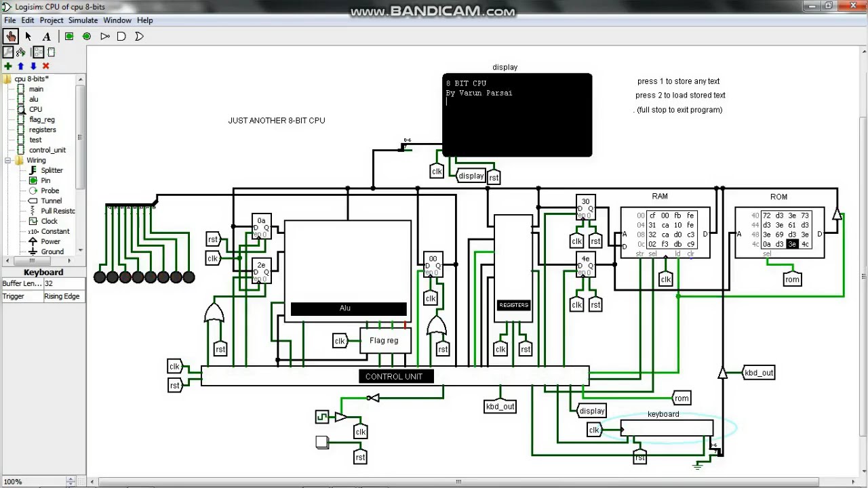This screenshot has width=868, height=488.
Task: Pick the output pin tool in toolbar
Action: coord(87,37)
